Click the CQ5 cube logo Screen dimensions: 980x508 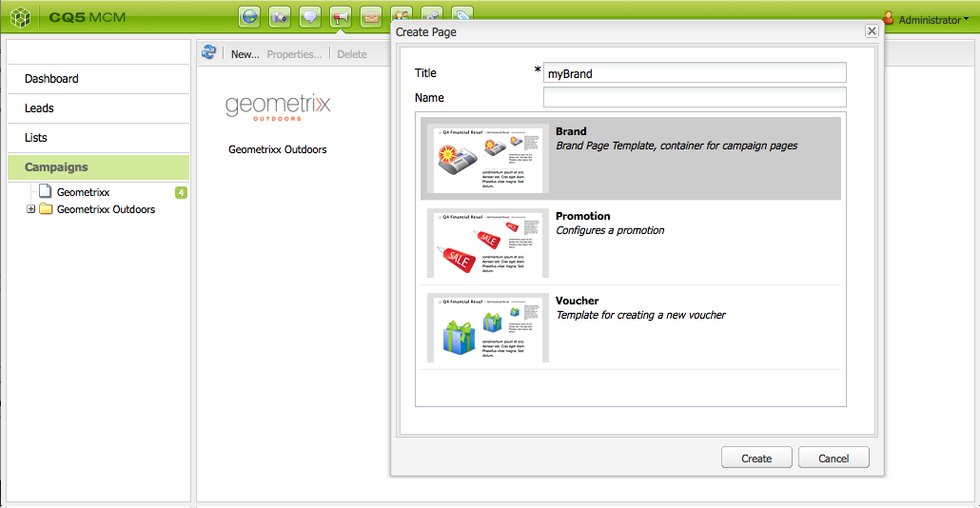(21, 17)
